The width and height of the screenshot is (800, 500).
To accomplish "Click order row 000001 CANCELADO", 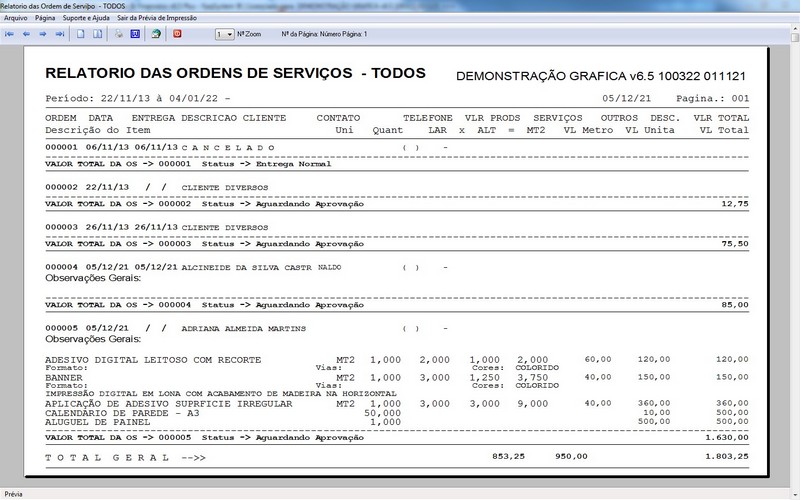I will [x=247, y=147].
